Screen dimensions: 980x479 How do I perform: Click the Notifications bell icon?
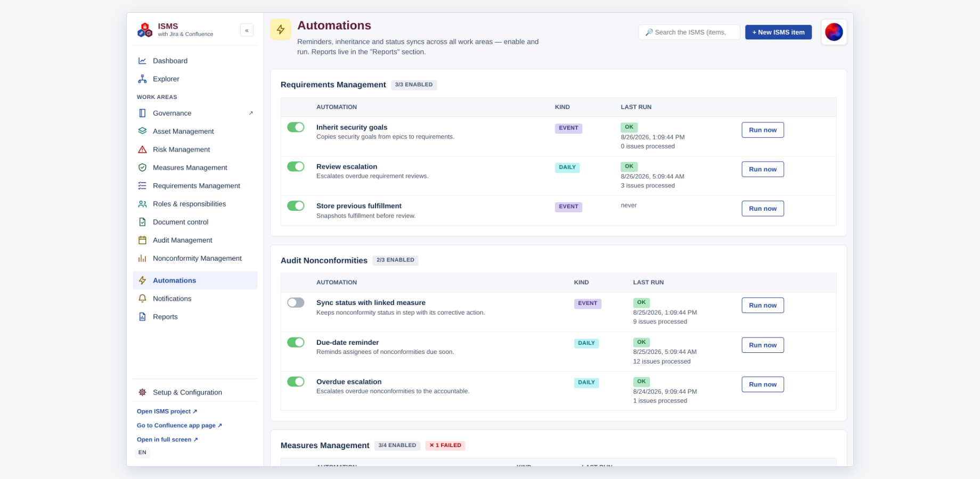142,299
